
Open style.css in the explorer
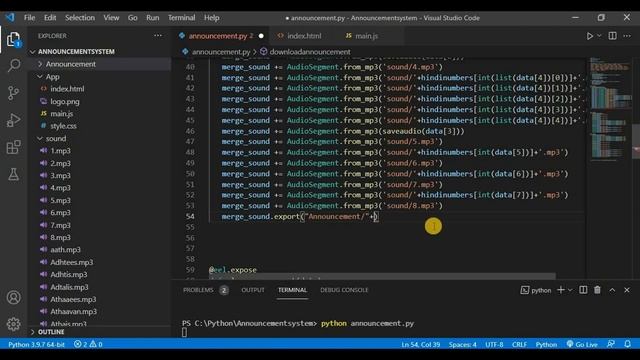point(63,126)
